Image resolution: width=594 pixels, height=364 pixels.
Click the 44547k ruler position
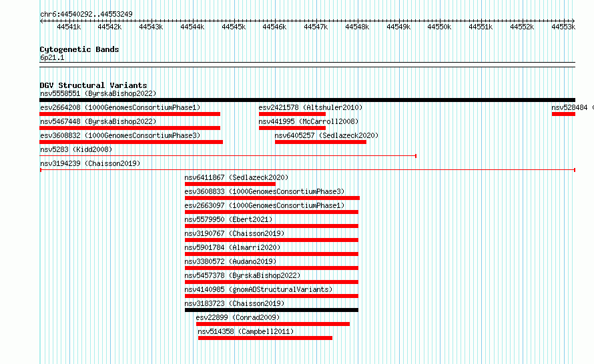[x=316, y=27]
